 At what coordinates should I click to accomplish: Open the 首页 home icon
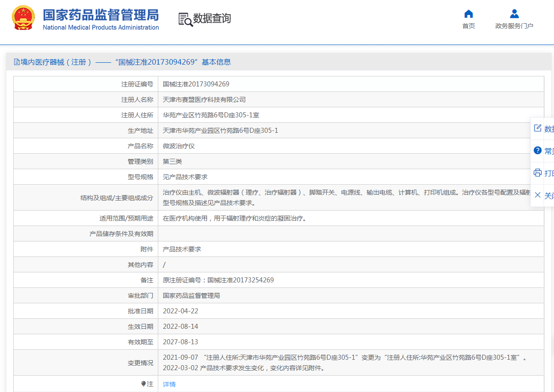(x=468, y=13)
